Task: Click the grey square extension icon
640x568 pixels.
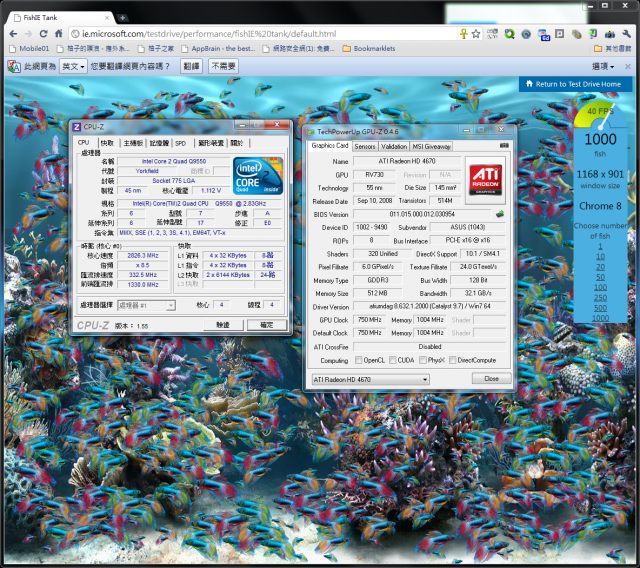Action: pyautogui.click(x=560, y=34)
